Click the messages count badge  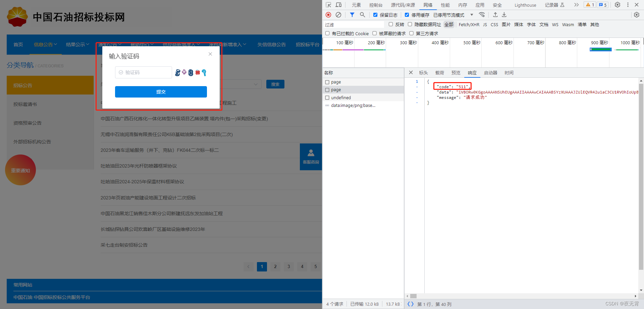603,5
